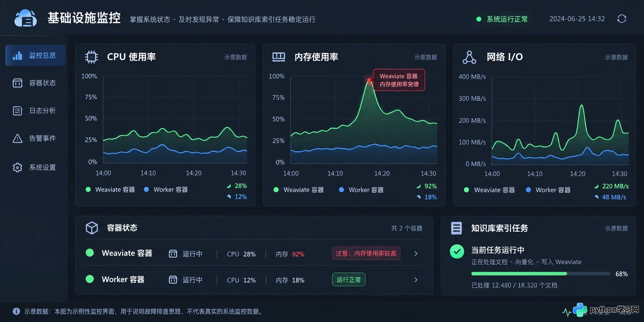Open 告警事件 in the sidebar
The height and width of the screenshot is (322, 644).
coord(35,138)
